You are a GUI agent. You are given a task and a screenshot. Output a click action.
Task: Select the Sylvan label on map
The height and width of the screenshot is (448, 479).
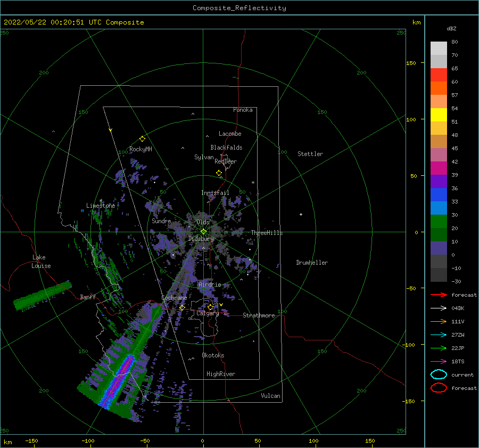[204, 157]
